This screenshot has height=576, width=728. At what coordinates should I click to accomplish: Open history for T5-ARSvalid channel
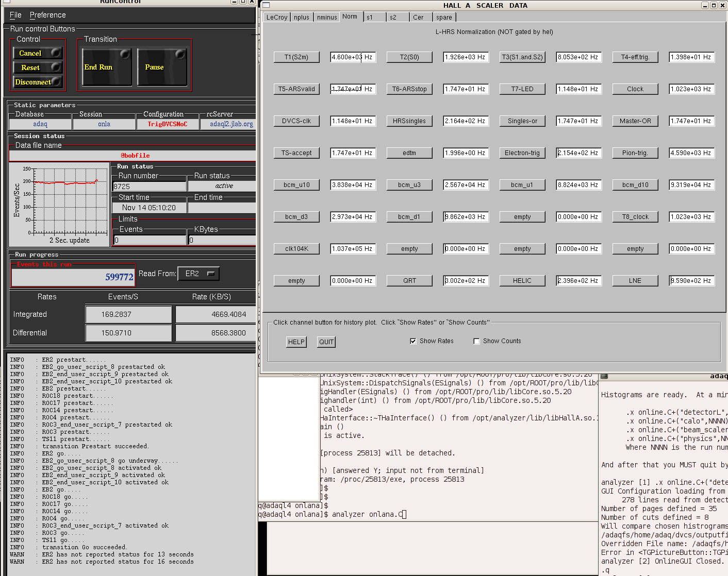(296, 89)
